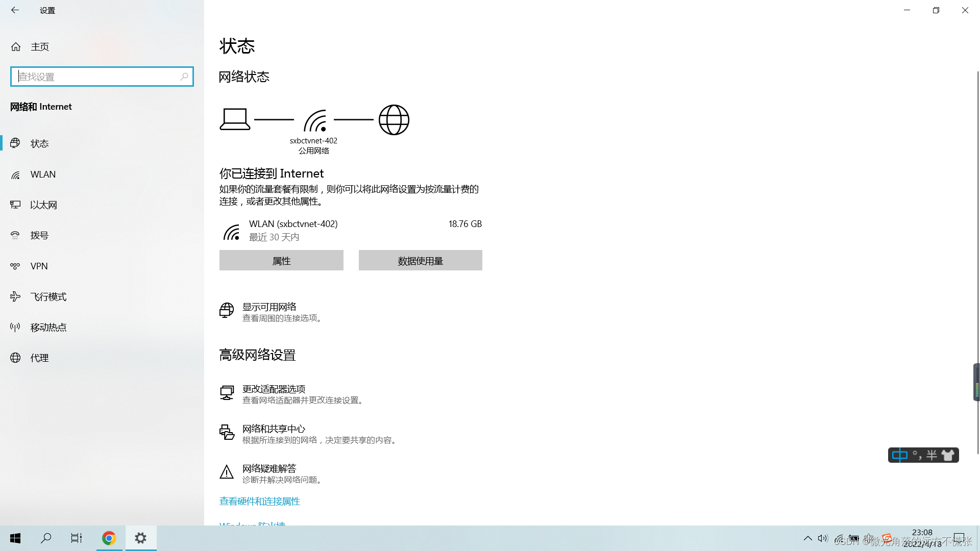Click the Data usage (数据使用量) button

(x=420, y=261)
